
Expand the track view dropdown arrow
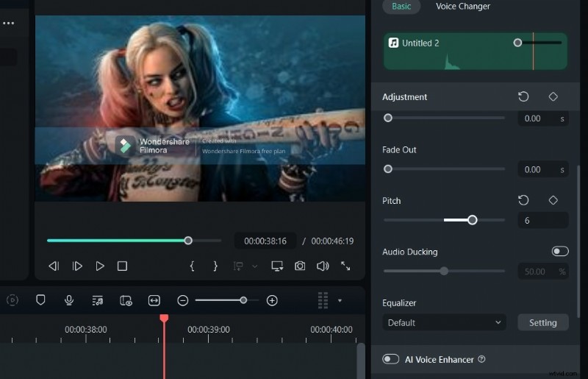tap(340, 300)
